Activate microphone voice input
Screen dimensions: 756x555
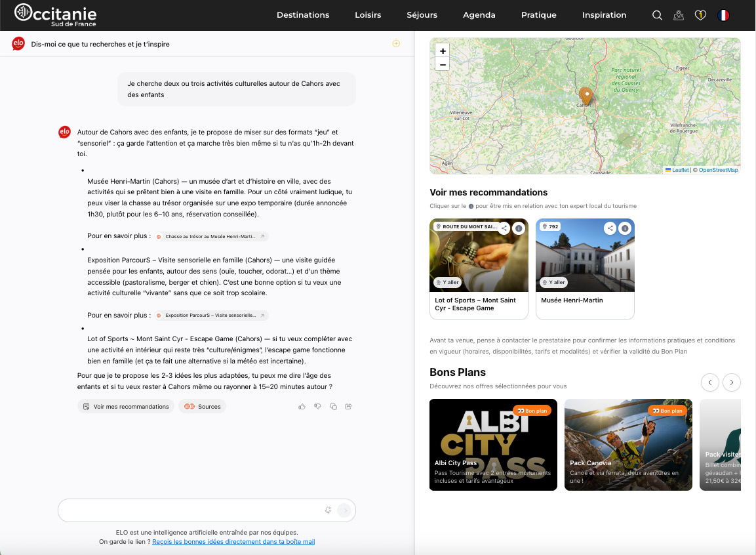tap(328, 510)
